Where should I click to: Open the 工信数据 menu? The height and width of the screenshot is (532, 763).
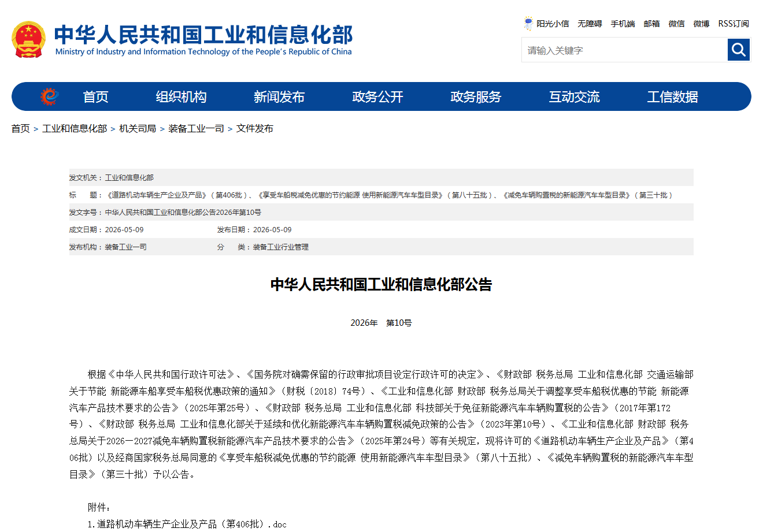[x=672, y=96]
